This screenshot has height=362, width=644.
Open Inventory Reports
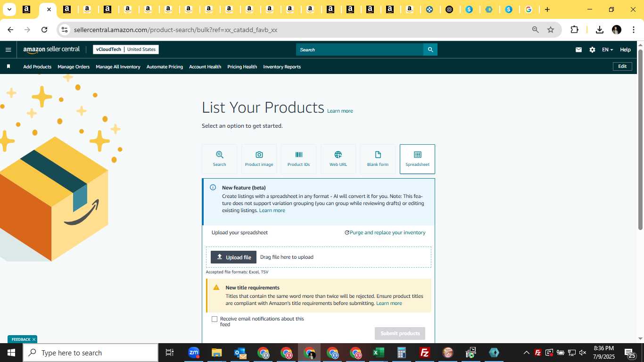click(x=282, y=67)
